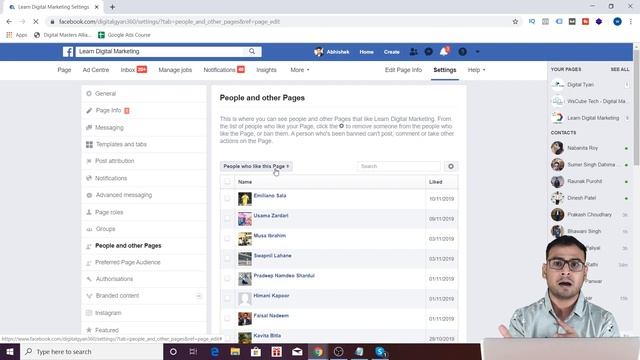The width and height of the screenshot is (640, 360).
Task: Click the Liked column header
Action: pyautogui.click(x=436, y=182)
